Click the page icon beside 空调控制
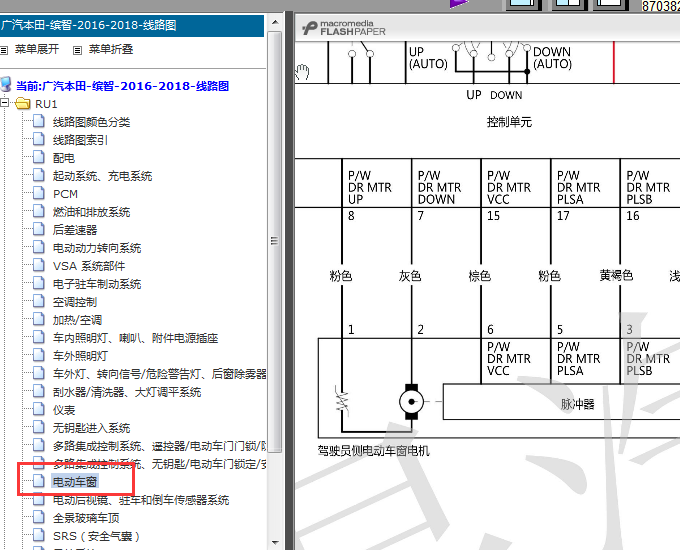The width and height of the screenshot is (680, 550). (39, 301)
